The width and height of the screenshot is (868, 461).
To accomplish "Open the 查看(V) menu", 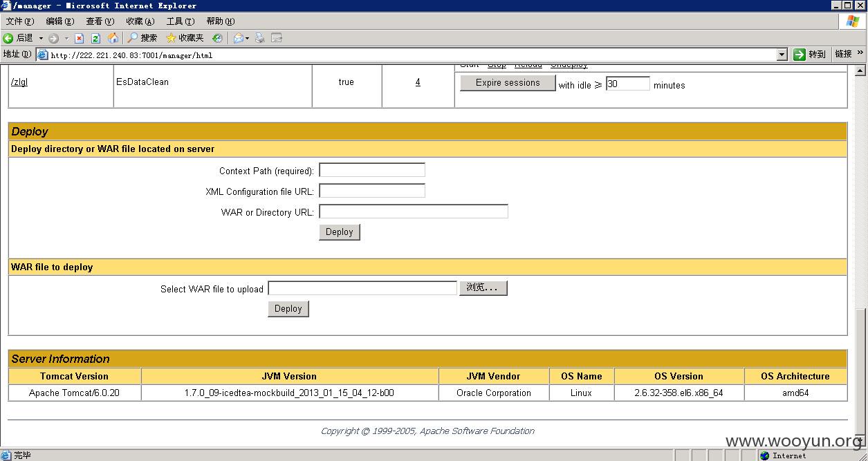I will pyautogui.click(x=100, y=21).
